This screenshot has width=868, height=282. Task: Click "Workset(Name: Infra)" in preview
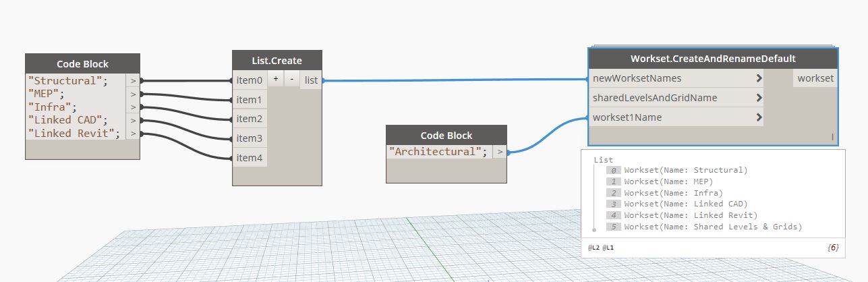[673, 193]
